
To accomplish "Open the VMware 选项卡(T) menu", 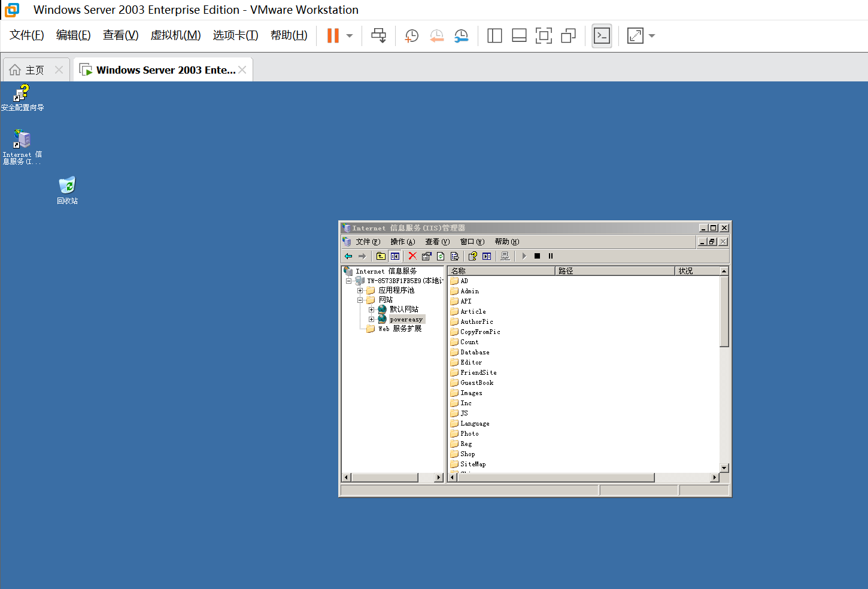I will (236, 35).
